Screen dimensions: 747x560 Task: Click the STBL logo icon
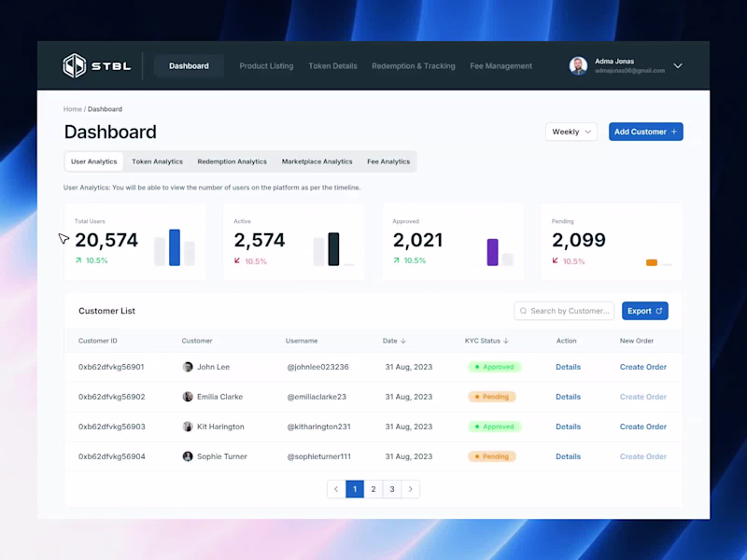(x=76, y=65)
